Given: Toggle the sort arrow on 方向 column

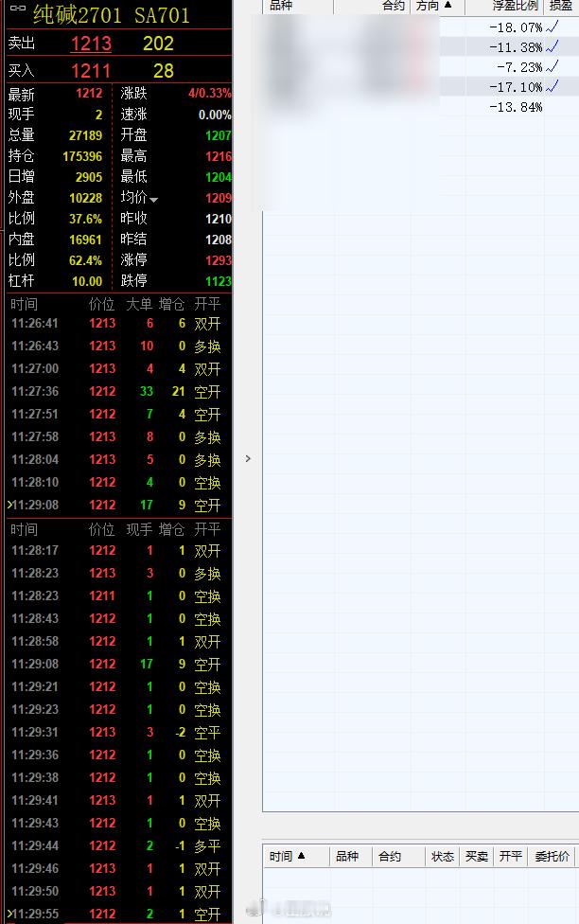Looking at the screenshot, I should point(448,6).
